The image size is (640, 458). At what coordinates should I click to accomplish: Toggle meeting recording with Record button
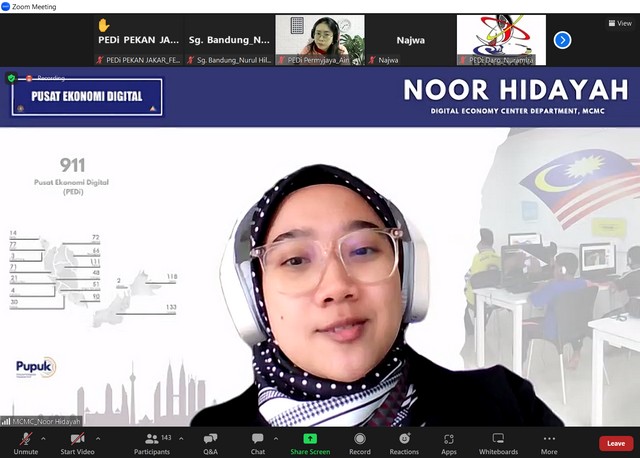point(360,441)
